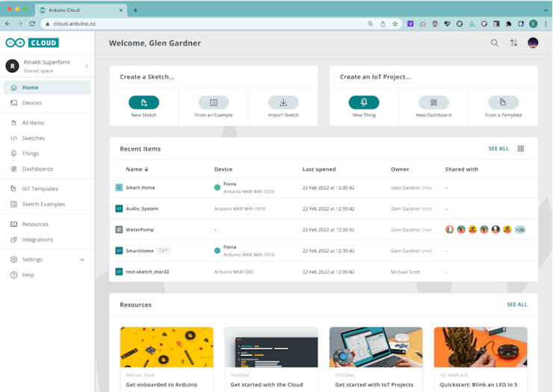Sort the list by Name column

pos(138,169)
